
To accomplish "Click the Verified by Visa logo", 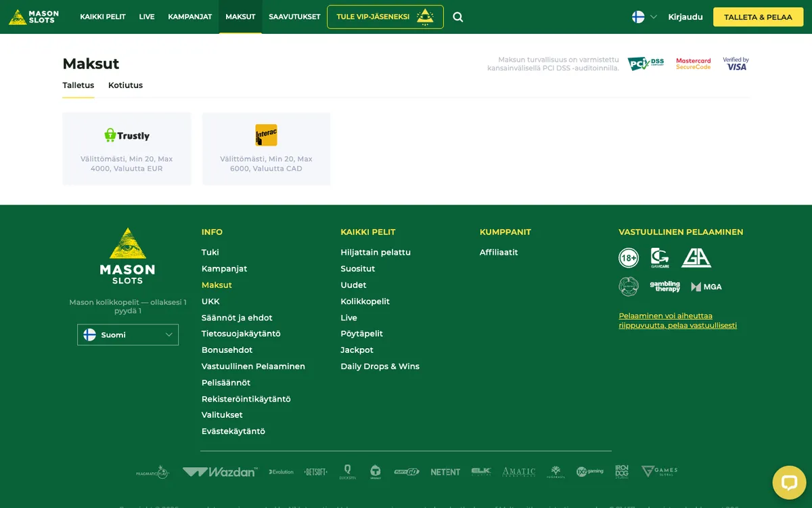I will (x=736, y=64).
